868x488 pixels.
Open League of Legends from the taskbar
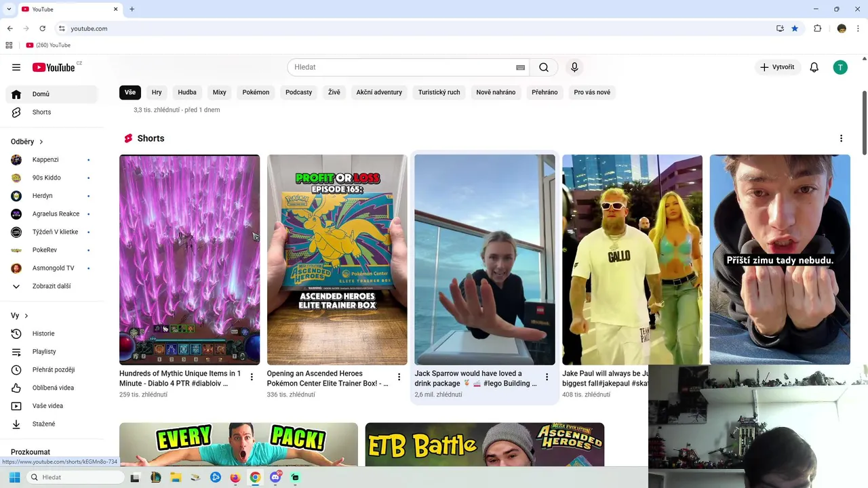tap(155, 477)
